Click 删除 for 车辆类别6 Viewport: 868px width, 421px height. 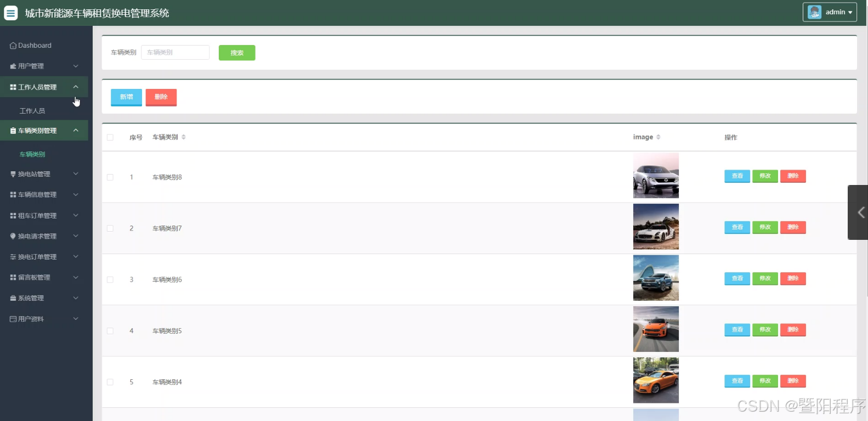(x=793, y=279)
